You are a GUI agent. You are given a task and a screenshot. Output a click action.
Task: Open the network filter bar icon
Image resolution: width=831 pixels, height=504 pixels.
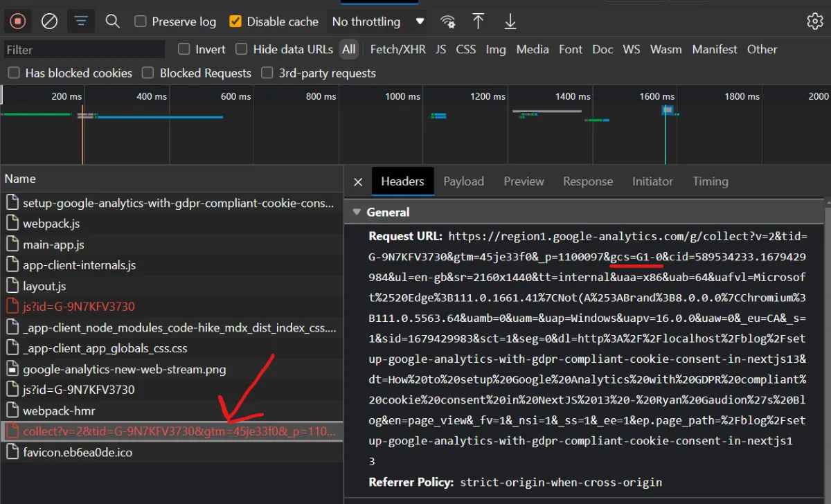tap(80, 21)
